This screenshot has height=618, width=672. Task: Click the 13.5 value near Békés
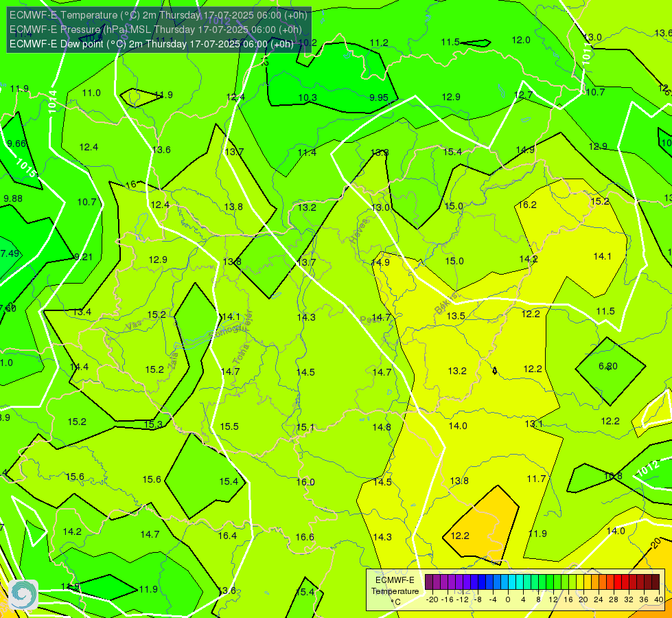coord(456,316)
